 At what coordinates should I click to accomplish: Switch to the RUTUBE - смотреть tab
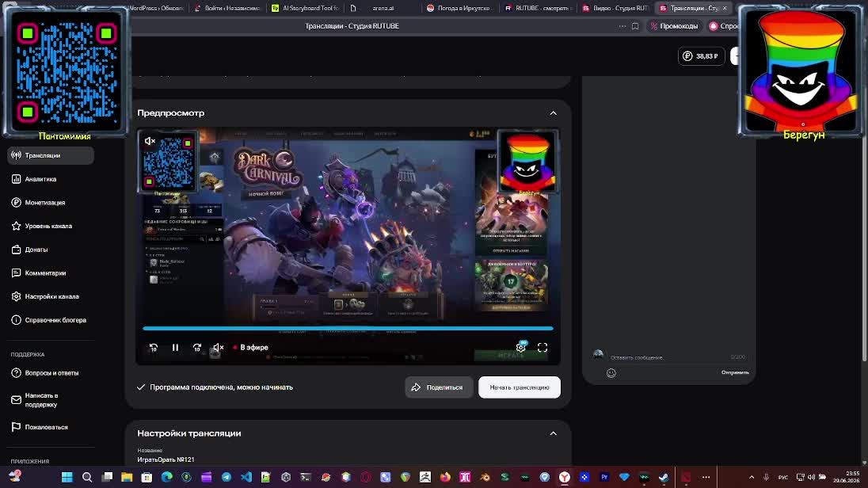536,8
